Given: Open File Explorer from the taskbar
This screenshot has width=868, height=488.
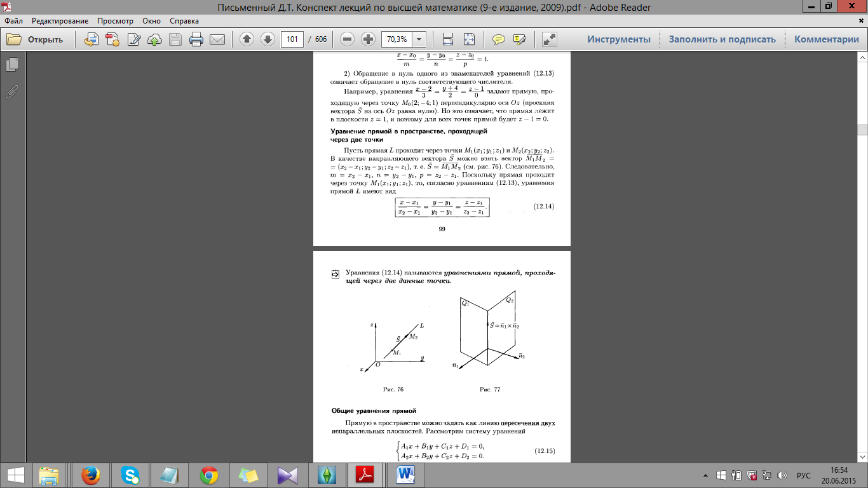Looking at the screenshot, I should coord(49,475).
